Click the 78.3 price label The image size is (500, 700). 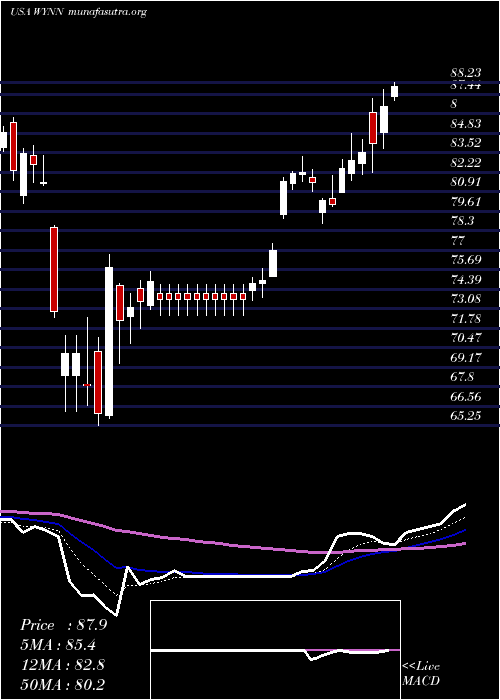click(x=462, y=221)
